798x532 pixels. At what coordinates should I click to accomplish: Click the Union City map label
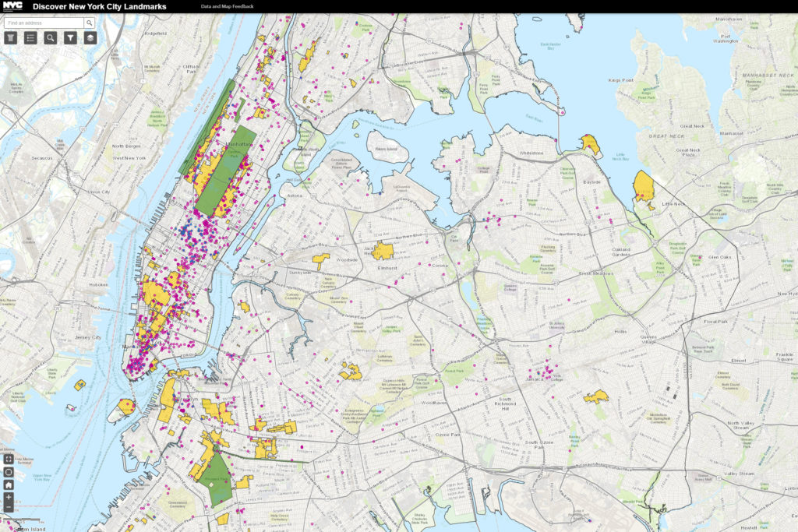[99, 192]
